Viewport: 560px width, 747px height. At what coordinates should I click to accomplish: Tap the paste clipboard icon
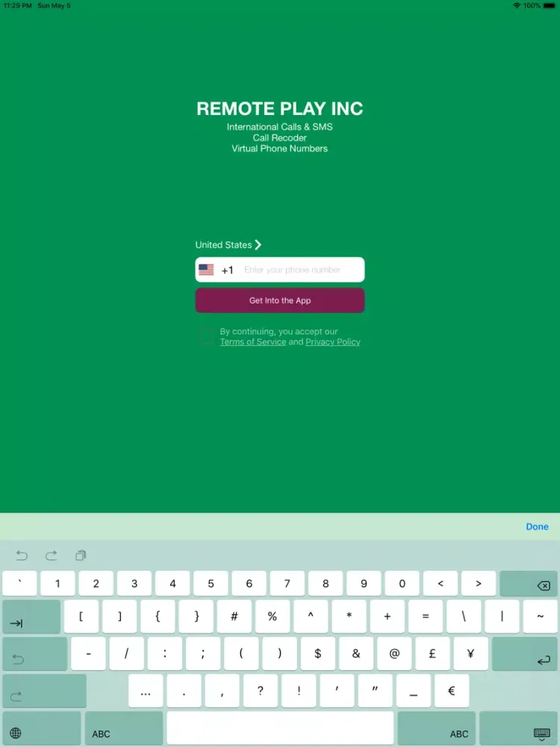[x=81, y=555]
